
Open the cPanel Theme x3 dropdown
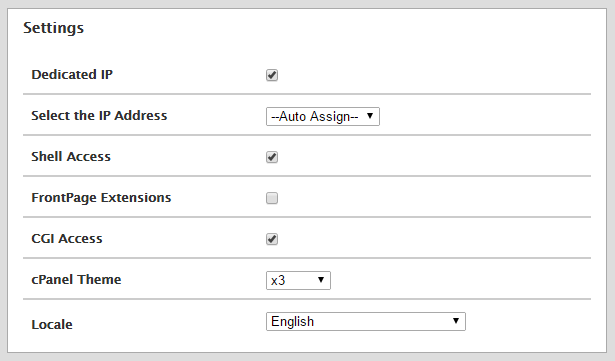coord(298,281)
